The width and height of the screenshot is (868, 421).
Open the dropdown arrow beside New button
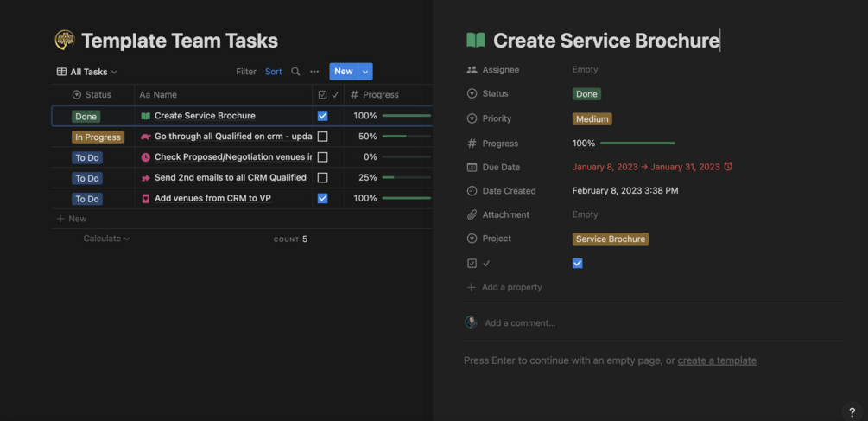click(365, 72)
